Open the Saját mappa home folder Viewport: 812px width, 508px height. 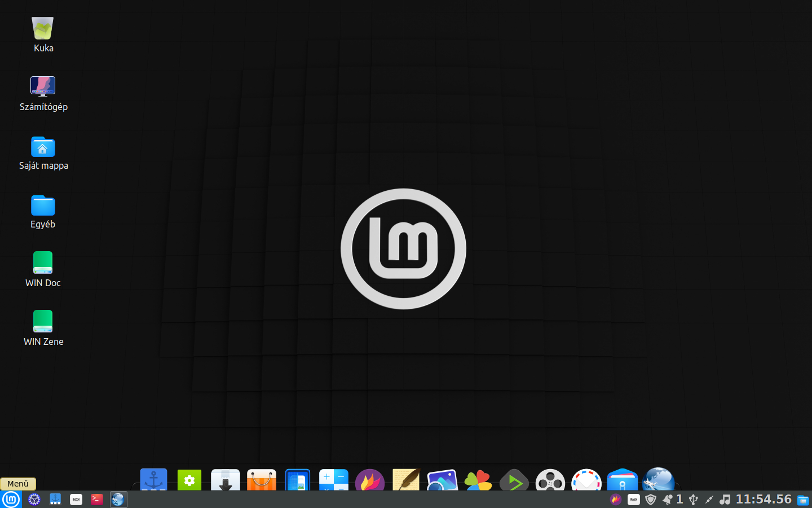(x=43, y=147)
